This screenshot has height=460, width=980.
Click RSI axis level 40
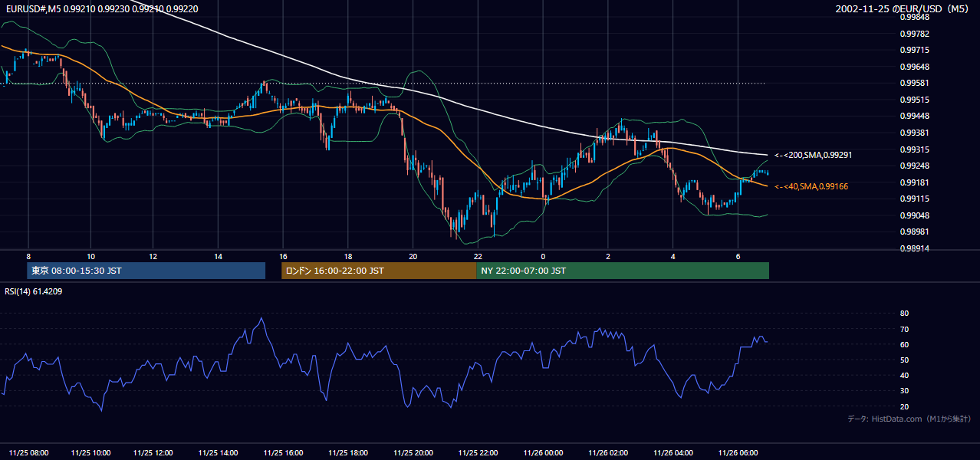click(x=904, y=375)
